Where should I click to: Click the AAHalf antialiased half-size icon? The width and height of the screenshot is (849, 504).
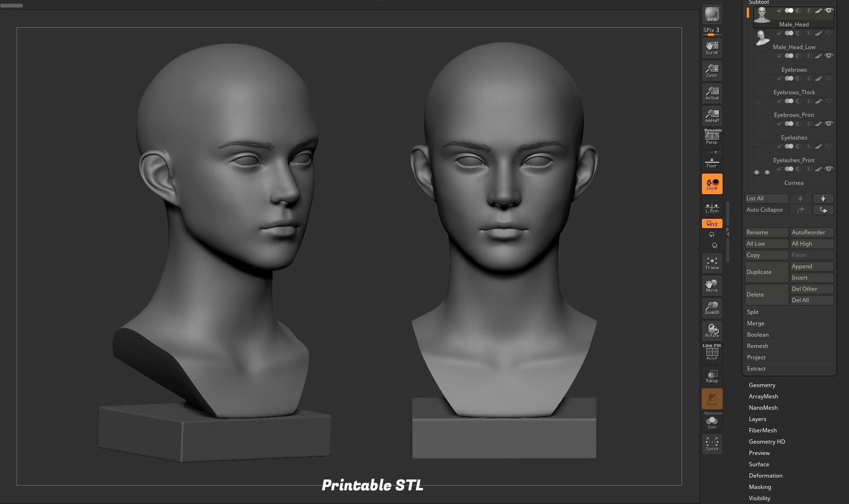pyautogui.click(x=712, y=116)
